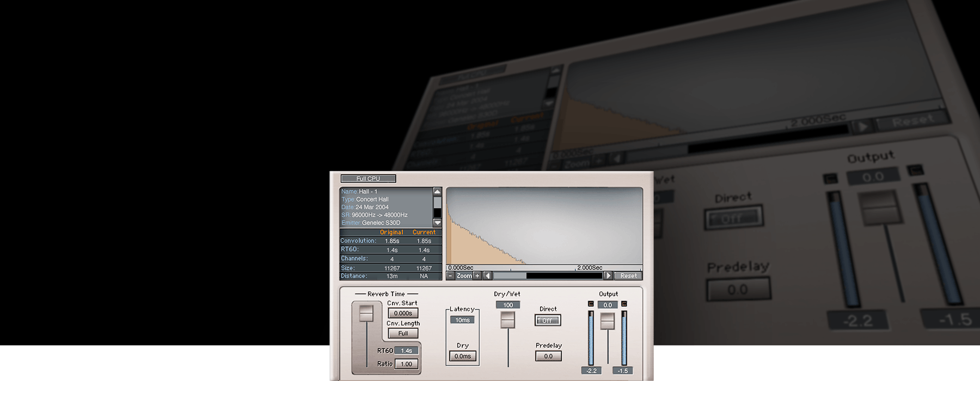Click the Full CPU mode button
The image size is (980, 408).
(368, 178)
